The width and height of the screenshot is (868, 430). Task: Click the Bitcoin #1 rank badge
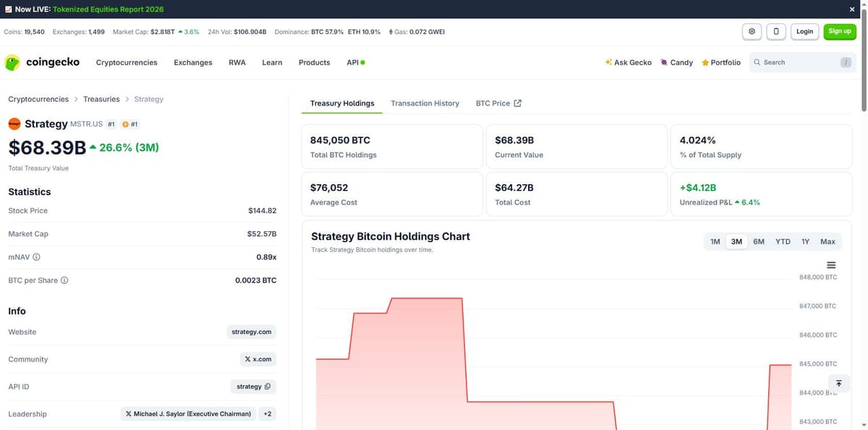[x=131, y=124]
